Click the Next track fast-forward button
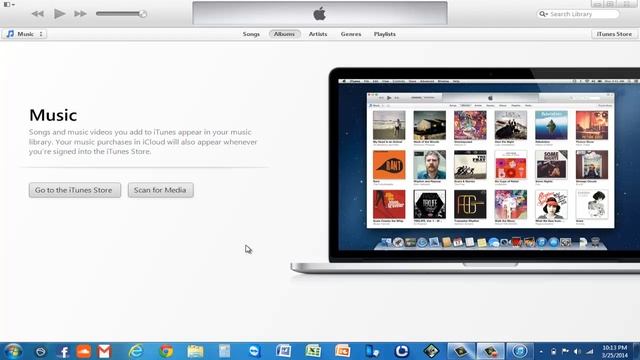Image resolution: width=640 pixels, height=360 pixels. 80,14
